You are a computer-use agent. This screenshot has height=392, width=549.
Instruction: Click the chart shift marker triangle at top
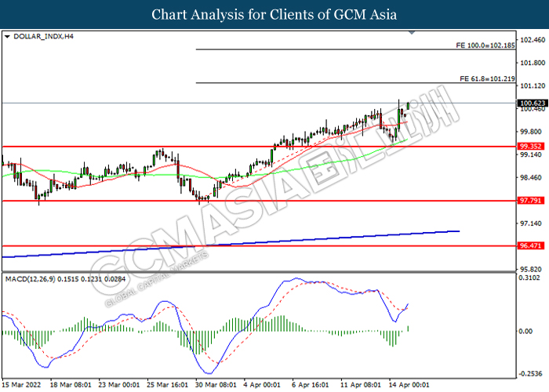tap(412, 33)
